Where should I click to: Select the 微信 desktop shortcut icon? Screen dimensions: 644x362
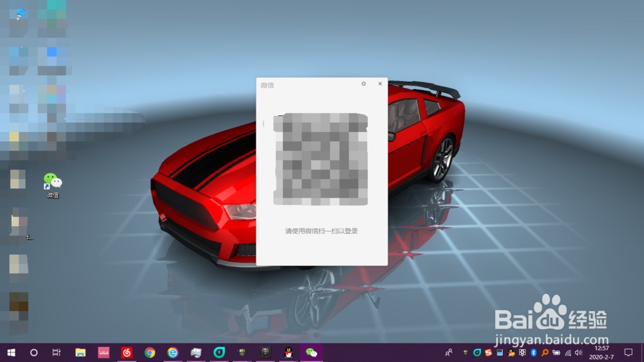53,186
